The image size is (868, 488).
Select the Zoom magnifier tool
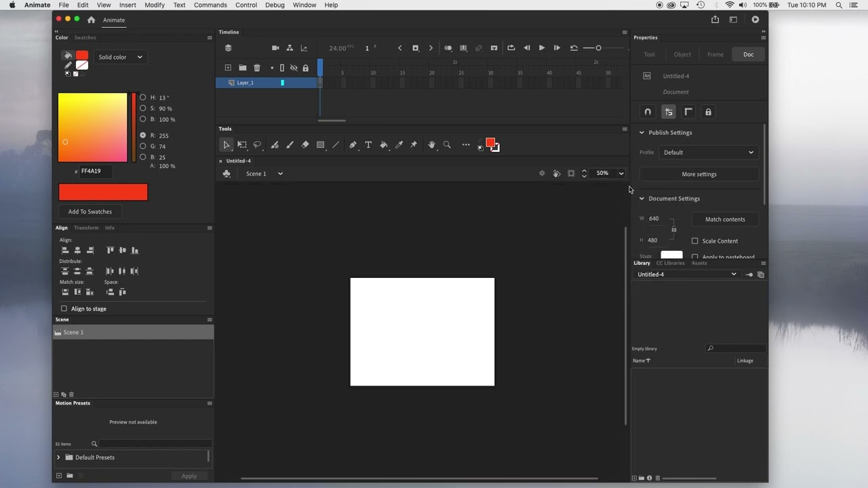point(447,145)
